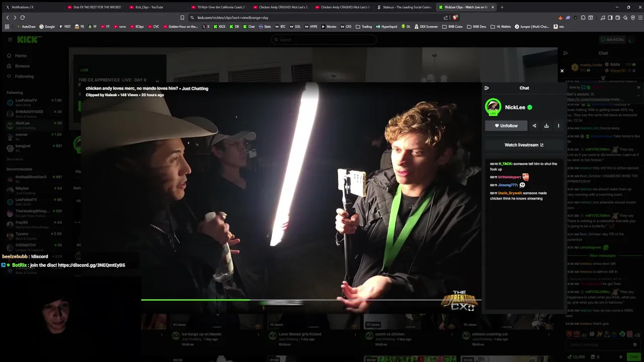Reload the browser page
Viewport: 644px width, 362px height.
coord(22,18)
